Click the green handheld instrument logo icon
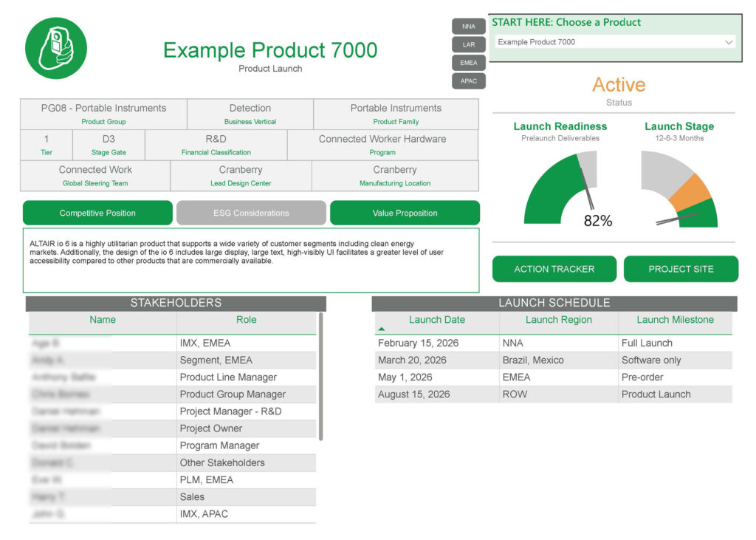This screenshot has width=756, height=540. pos(56,48)
